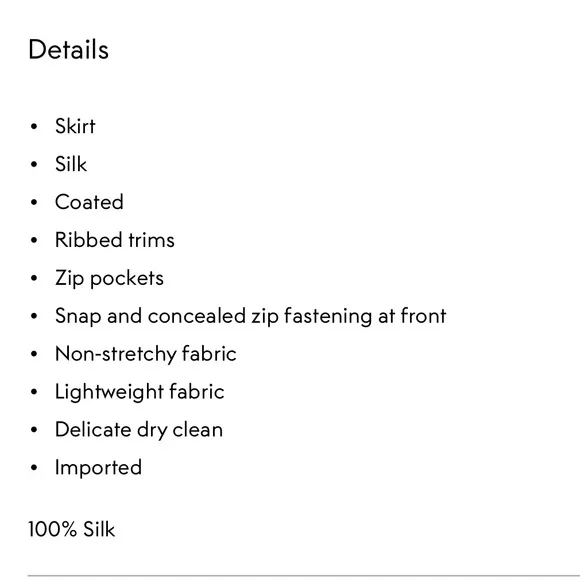Image resolution: width=580 pixels, height=580 pixels.
Task: Select the 100% Silk composition text
Action: pyautogui.click(x=71, y=529)
